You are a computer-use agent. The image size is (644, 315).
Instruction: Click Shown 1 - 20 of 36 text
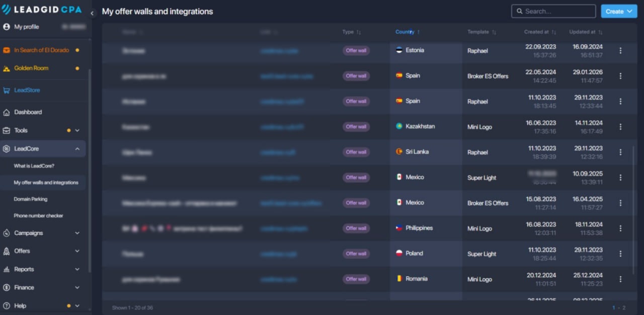point(132,307)
